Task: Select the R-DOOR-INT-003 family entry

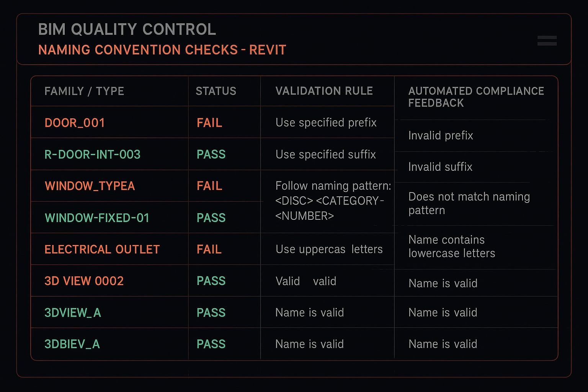Action: point(93,155)
